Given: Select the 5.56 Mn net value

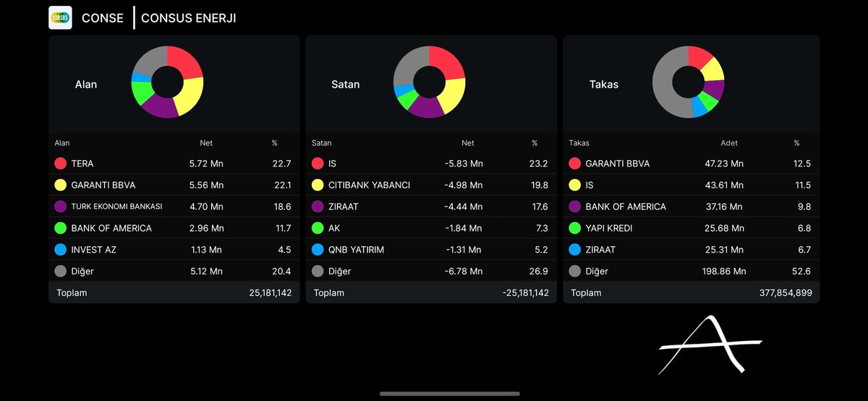Looking at the screenshot, I should tap(206, 185).
